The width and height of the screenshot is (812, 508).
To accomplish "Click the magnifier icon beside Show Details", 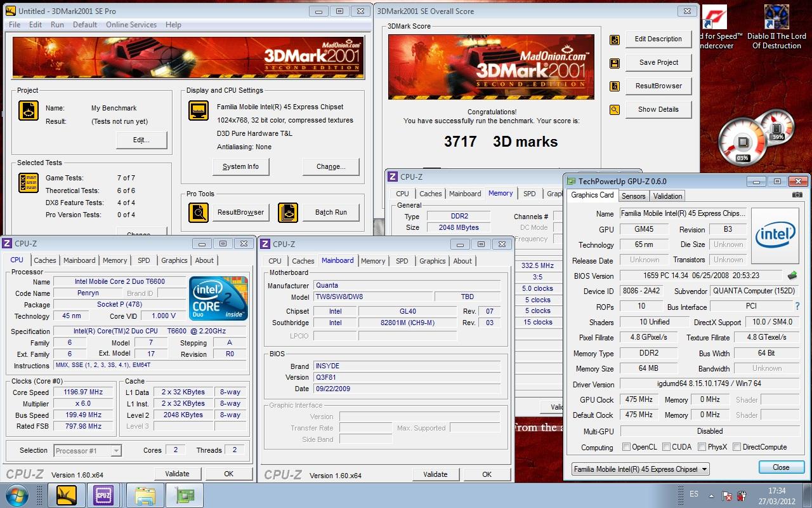I will pyautogui.click(x=614, y=110).
